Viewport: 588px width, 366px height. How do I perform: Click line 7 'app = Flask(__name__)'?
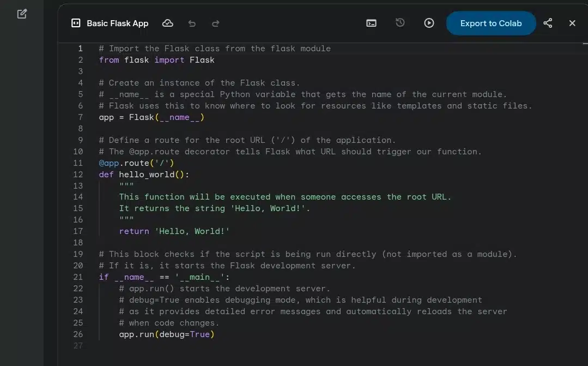coord(151,117)
